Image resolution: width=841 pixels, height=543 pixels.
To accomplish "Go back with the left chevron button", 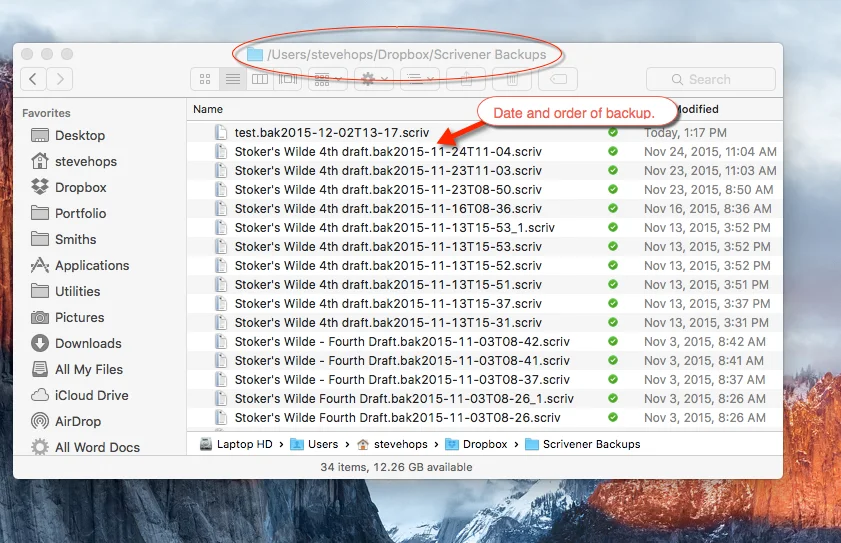I will point(33,79).
